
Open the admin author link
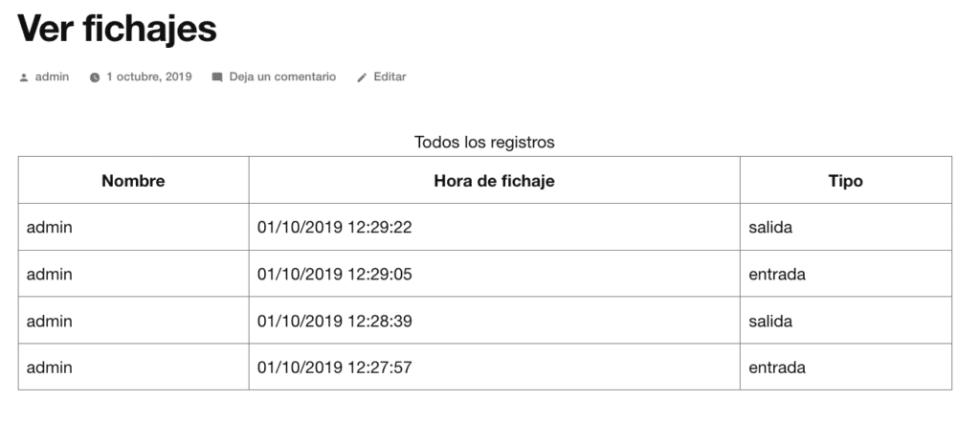(52, 77)
